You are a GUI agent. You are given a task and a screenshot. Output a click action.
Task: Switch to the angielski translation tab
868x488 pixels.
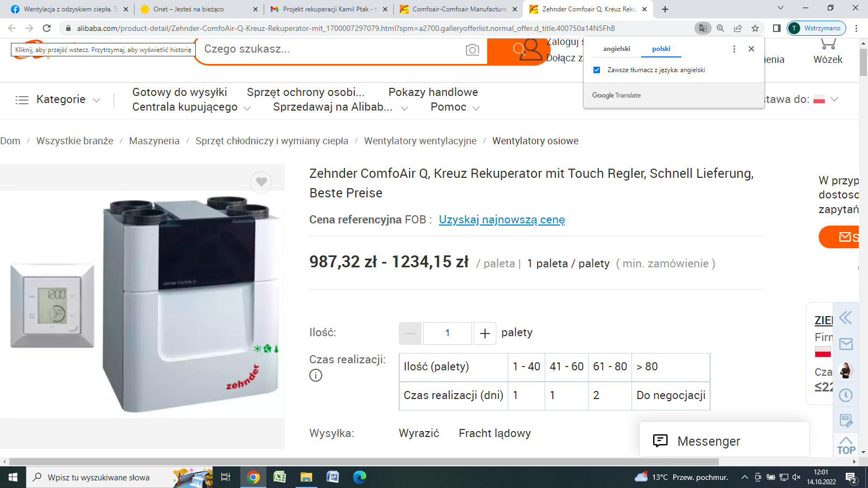coord(616,49)
